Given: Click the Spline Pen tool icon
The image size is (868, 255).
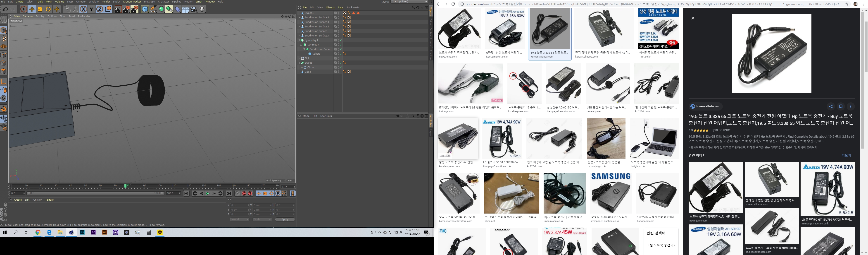Looking at the screenshot, I should 153,9.
